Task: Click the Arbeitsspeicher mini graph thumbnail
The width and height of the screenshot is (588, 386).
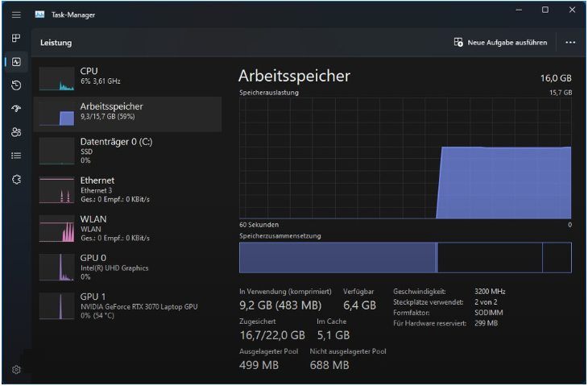Action: (x=56, y=114)
